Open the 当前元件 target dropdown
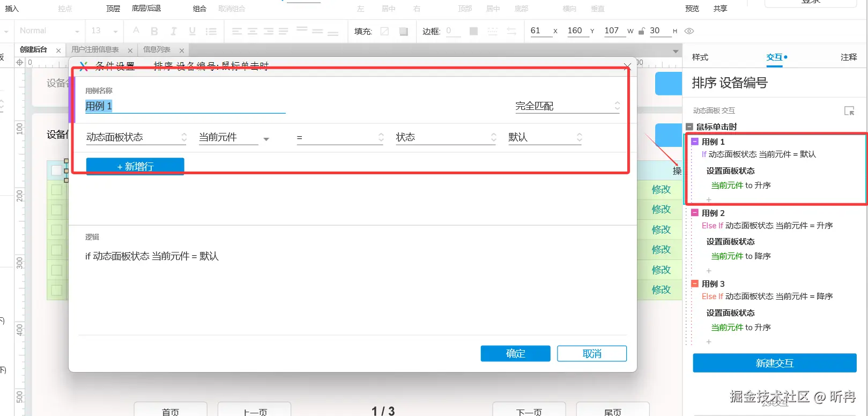This screenshot has width=868, height=416. (234, 138)
